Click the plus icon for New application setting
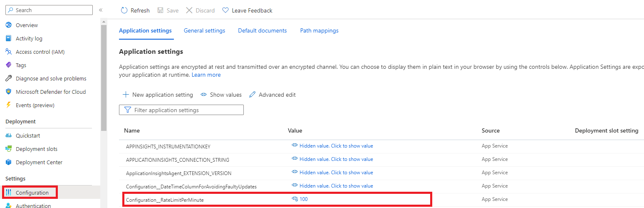Viewport: 644px width, 208px height. (x=126, y=95)
